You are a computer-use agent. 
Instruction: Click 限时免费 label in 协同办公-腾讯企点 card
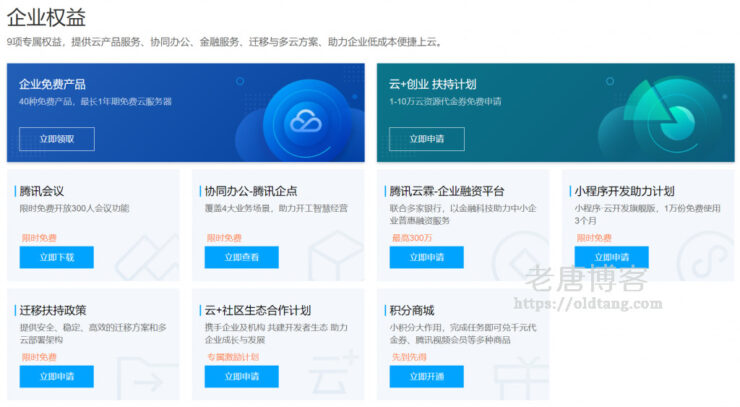click(224, 238)
